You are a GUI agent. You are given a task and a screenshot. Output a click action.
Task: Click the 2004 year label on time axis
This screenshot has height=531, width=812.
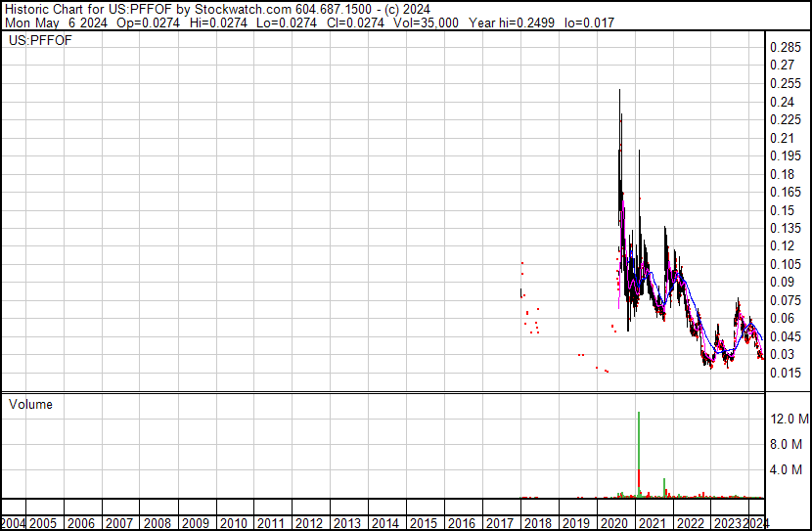(x=13, y=523)
